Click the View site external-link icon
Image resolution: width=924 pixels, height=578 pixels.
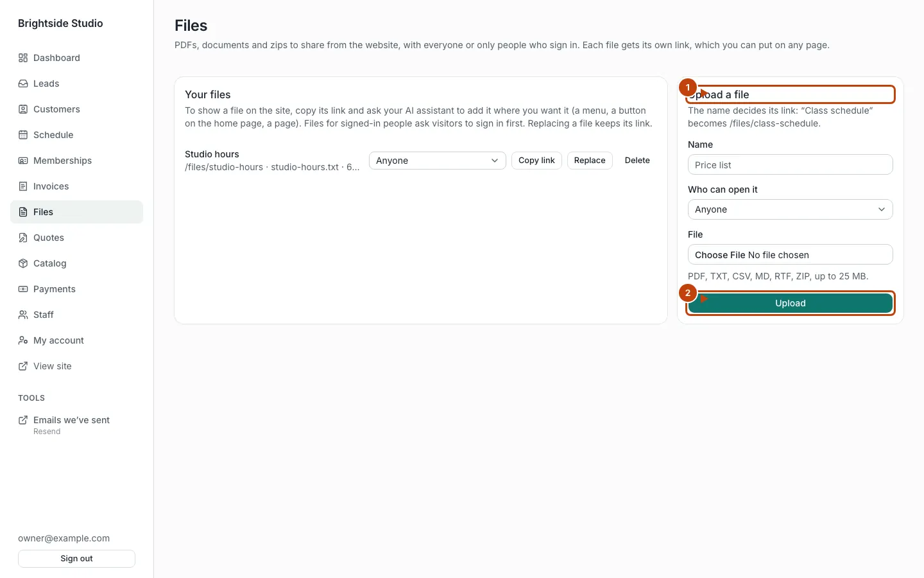click(x=23, y=366)
